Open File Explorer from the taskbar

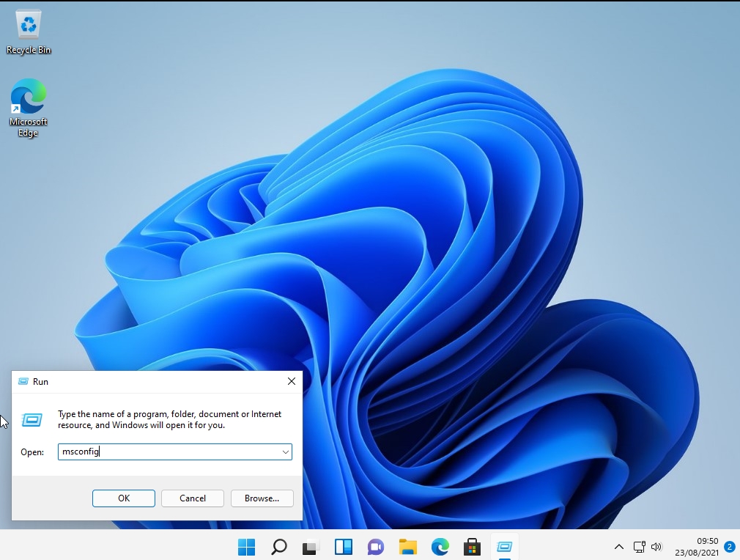407,547
